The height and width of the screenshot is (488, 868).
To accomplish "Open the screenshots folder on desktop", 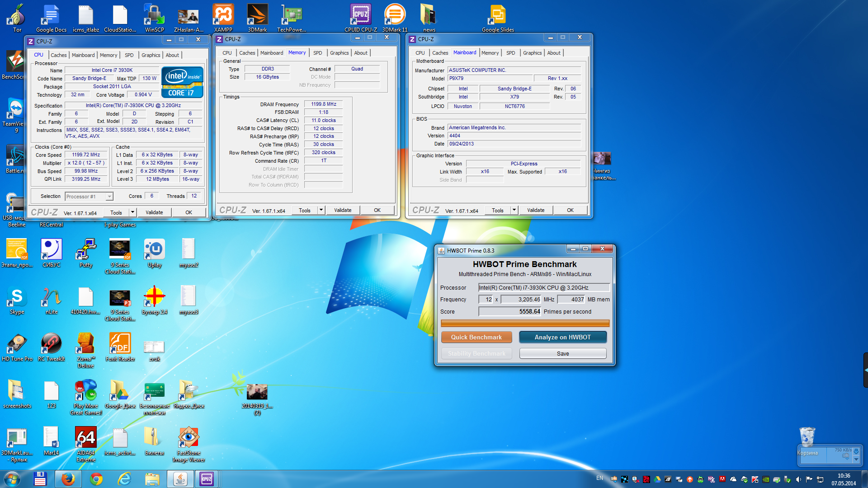I will (x=17, y=394).
